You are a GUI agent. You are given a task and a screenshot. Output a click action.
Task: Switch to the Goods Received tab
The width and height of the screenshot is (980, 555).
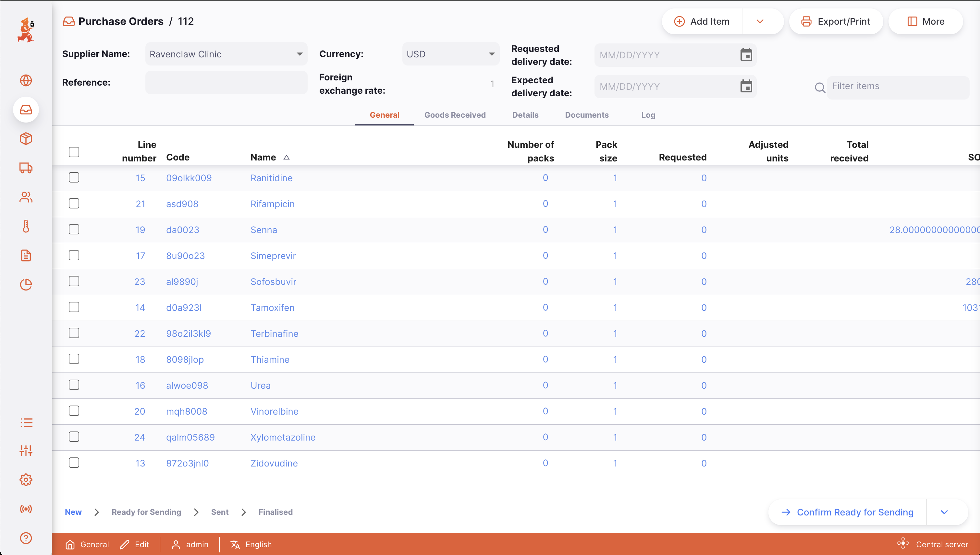(455, 115)
